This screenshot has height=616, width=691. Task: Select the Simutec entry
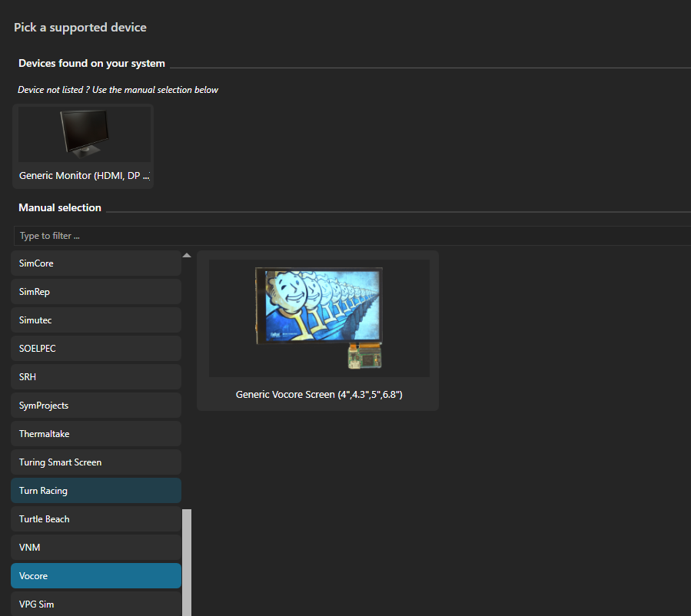pos(96,320)
